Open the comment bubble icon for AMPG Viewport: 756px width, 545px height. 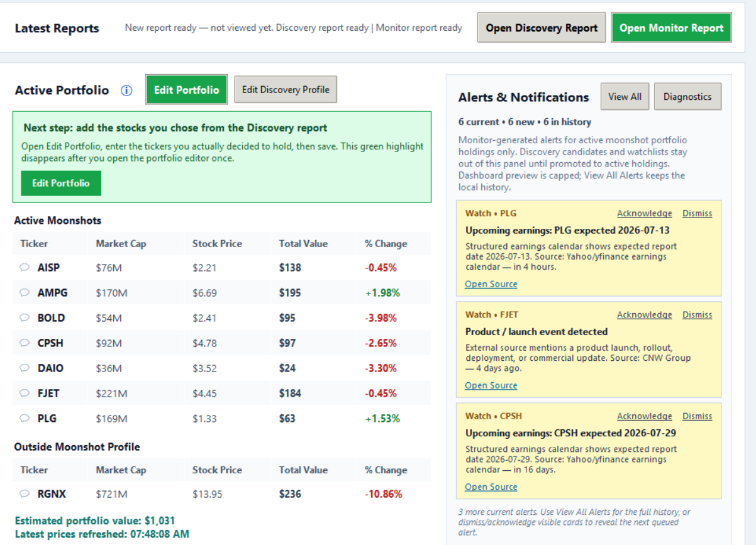(x=25, y=293)
